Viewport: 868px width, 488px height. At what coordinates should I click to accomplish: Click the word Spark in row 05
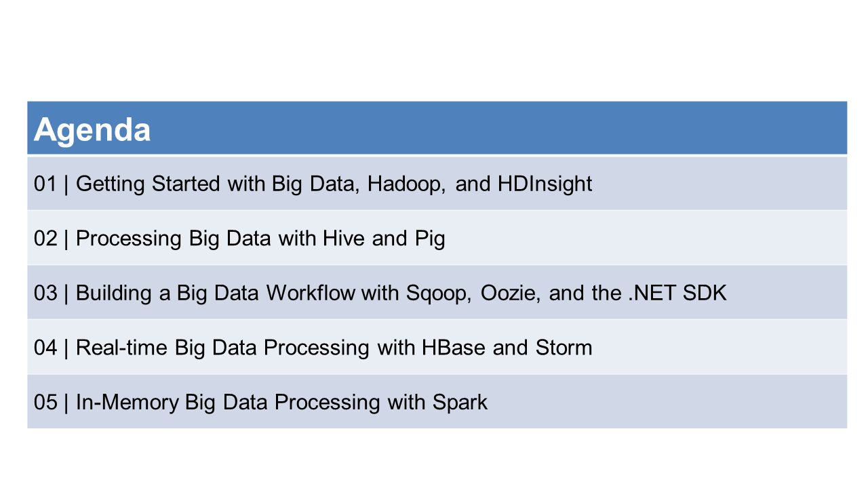pyautogui.click(x=460, y=403)
